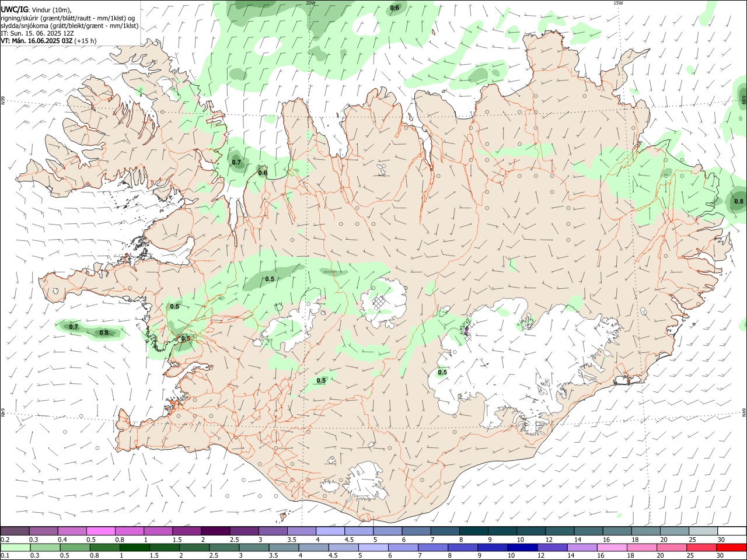
Task: Pick the pale grey swatch labeled 25, upper legend
Action: (703, 531)
